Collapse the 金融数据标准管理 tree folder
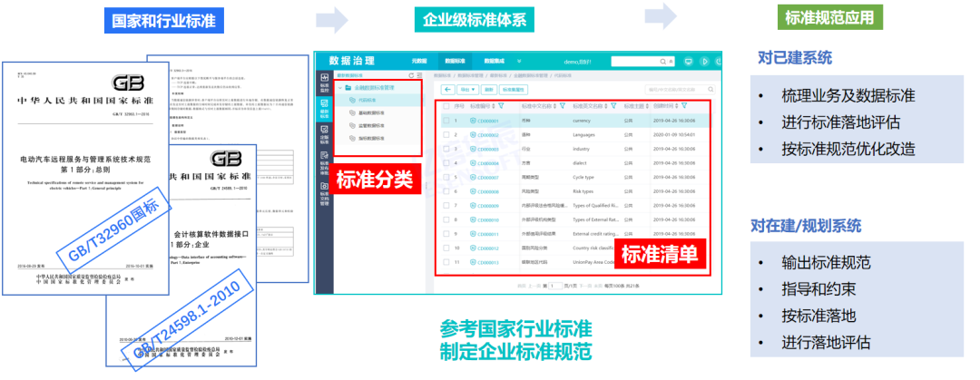980x380 pixels. (x=340, y=87)
